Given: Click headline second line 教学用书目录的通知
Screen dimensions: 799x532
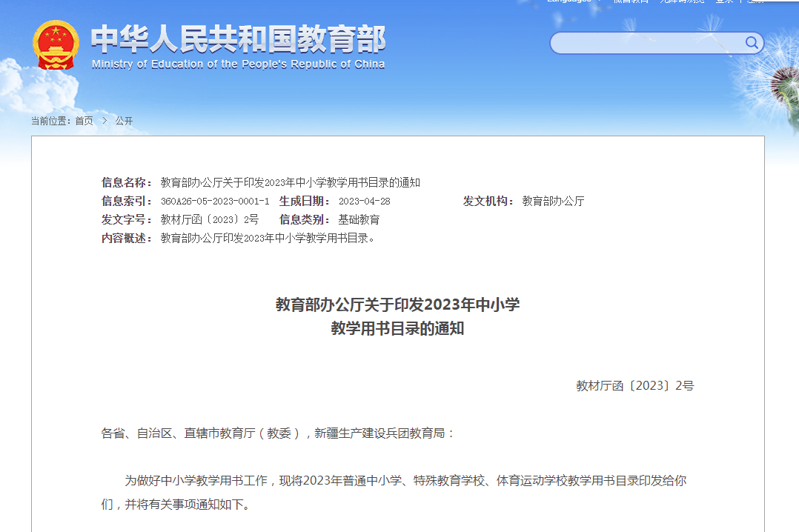Looking at the screenshot, I should coord(398,328).
